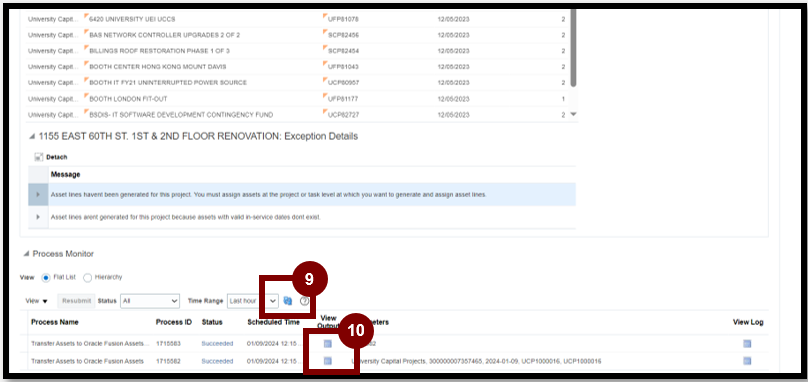Select row BOOTH LONDON FIT-OUT

[x=301, y=98]
